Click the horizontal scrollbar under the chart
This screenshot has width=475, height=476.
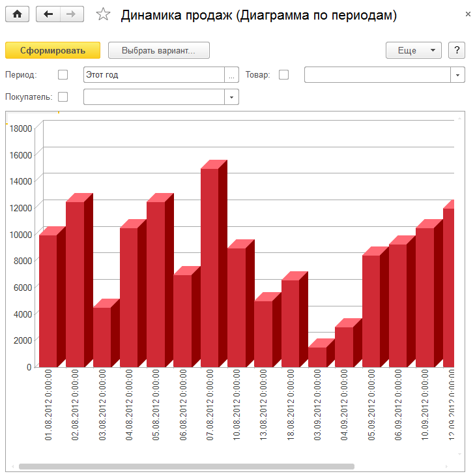186,466
